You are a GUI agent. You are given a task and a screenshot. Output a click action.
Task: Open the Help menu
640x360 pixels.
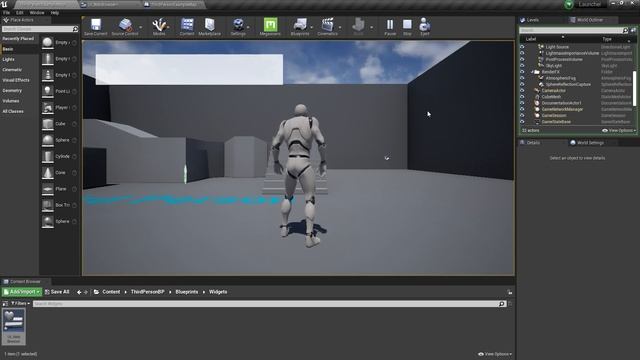(55, 13)
